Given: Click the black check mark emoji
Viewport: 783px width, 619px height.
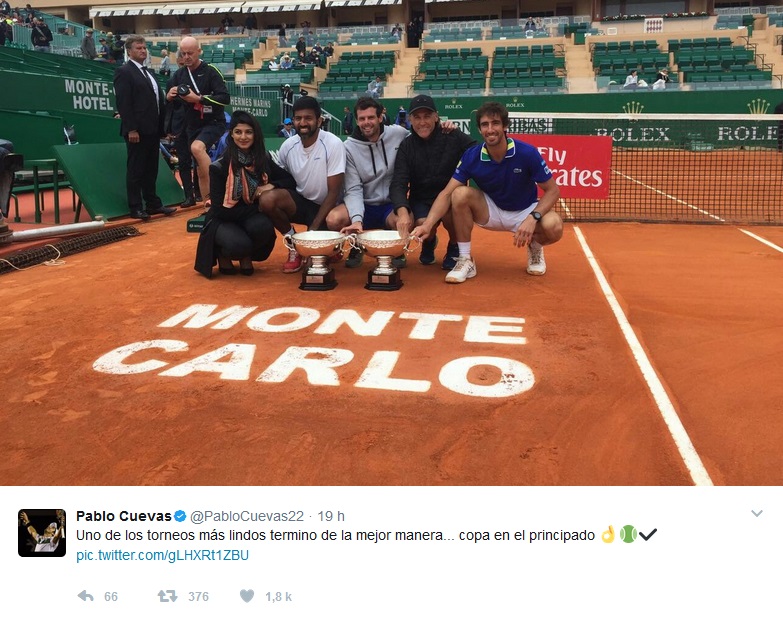Looking at the screenshot, I should click(x=648, y=535).
